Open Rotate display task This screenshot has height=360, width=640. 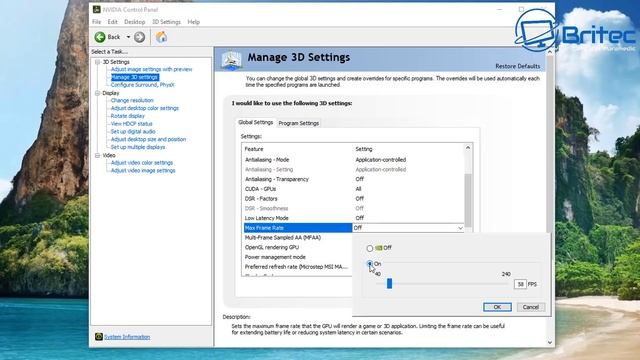[128, 116]
